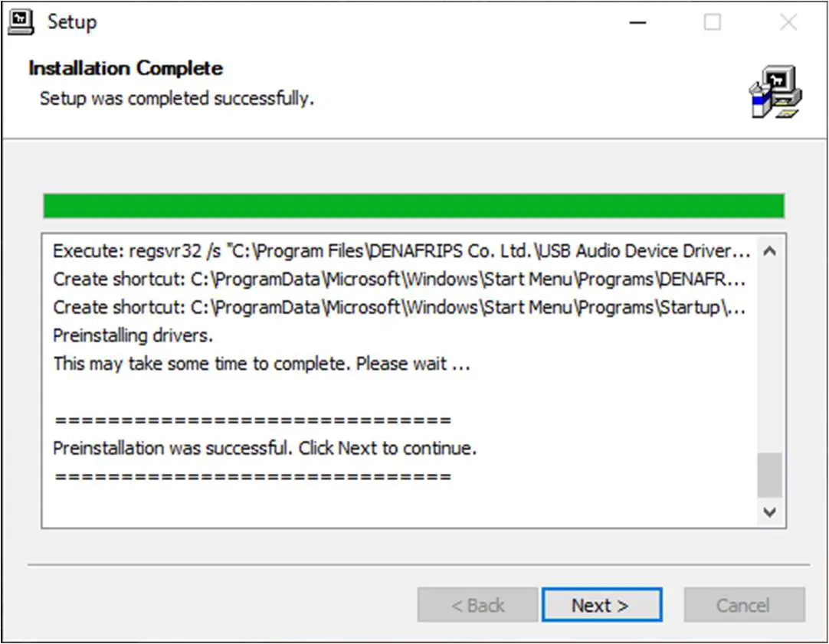Click the installer computer icon in the header

click(775, 91)
